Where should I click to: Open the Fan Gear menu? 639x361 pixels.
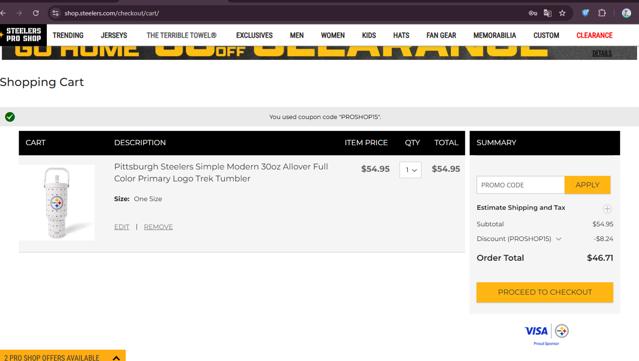(x=441, y=35)
